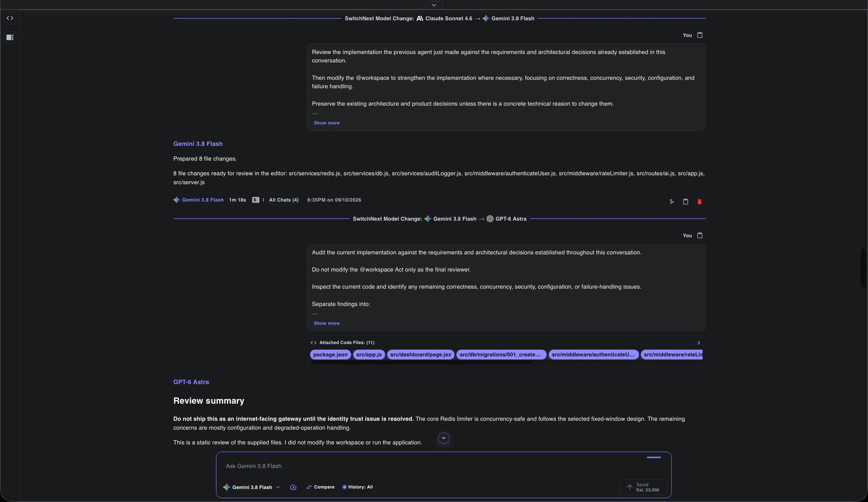The image size is (868, 502).
Task: Copy the 'Audit the current implementation' user message
Action: click(x=699, y=235)
